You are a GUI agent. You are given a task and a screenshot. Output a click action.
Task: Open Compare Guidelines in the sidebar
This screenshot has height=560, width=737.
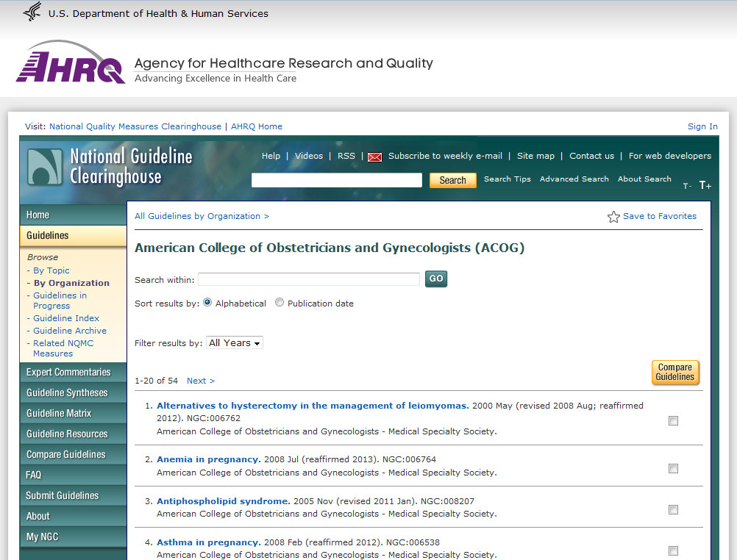(74, 455)
